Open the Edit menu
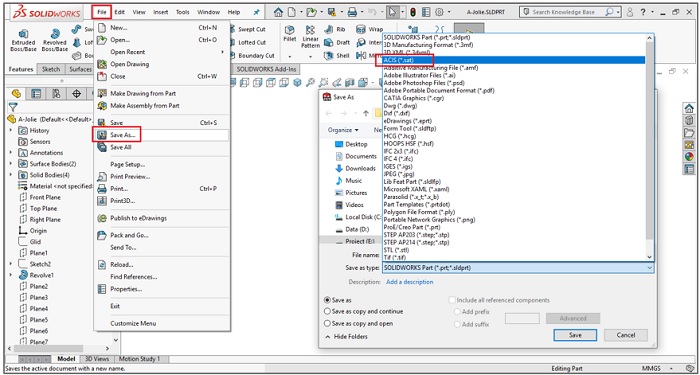Image resolution: width=700 pixels, height=375 pixels. click(119, 12)
